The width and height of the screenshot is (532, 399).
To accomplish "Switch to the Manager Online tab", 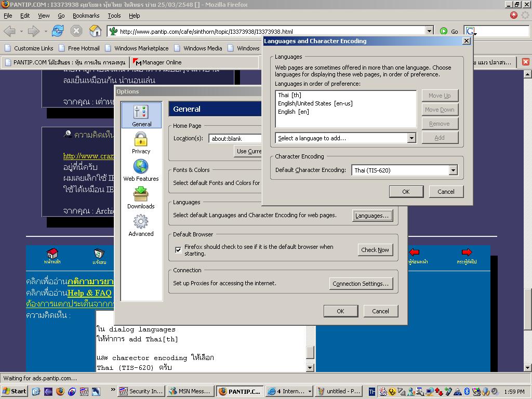I will coord(194,62).
